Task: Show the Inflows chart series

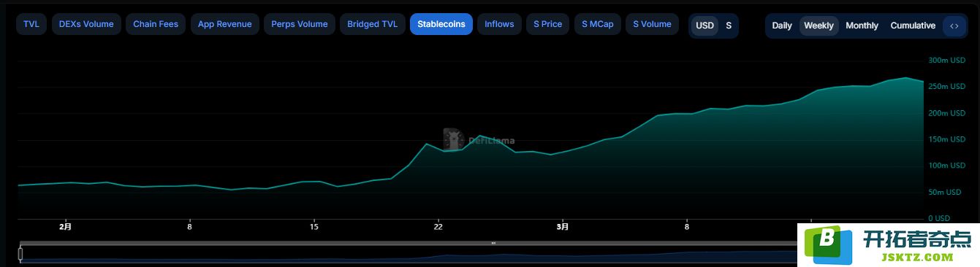Action: [500, 24]
